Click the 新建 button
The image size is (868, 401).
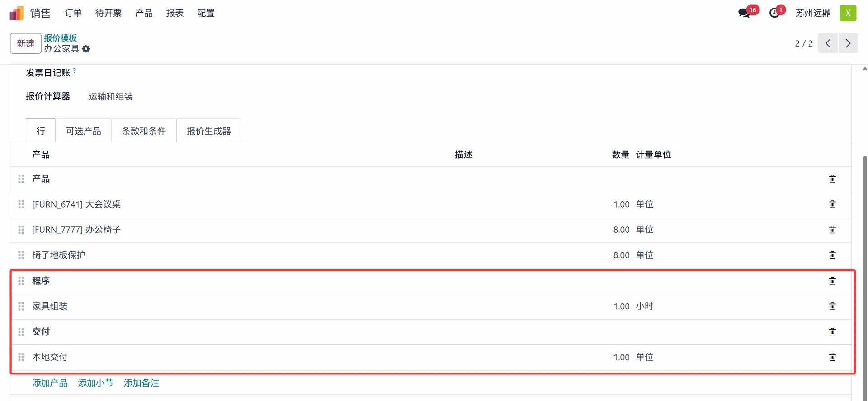(x=26, y=43)
